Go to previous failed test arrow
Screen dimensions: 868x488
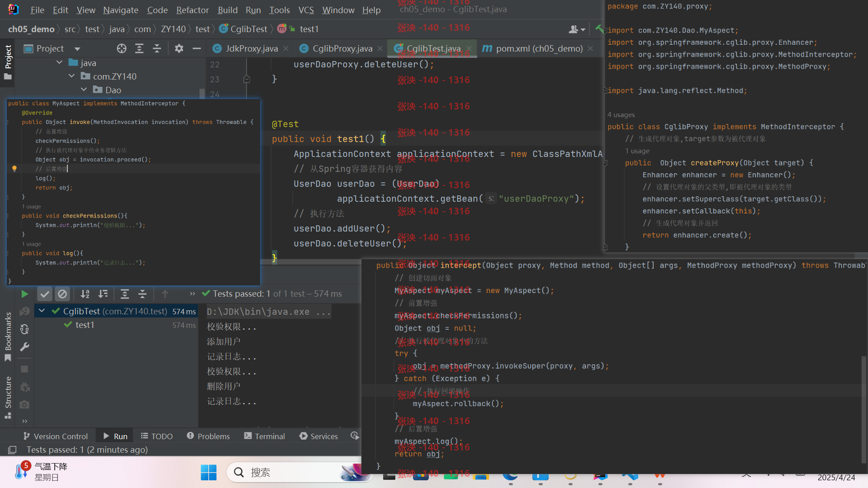pyautogui.click(x=165, y=294)
